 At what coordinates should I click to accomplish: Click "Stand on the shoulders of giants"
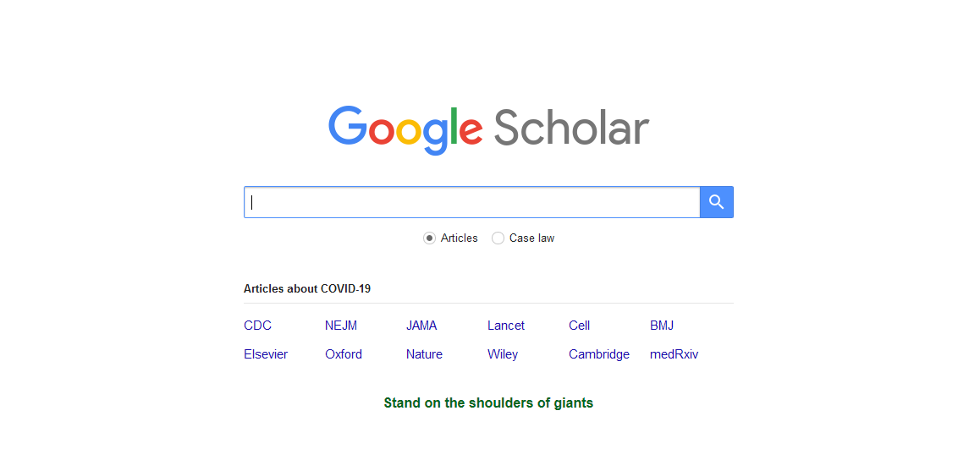pos(488,403)
